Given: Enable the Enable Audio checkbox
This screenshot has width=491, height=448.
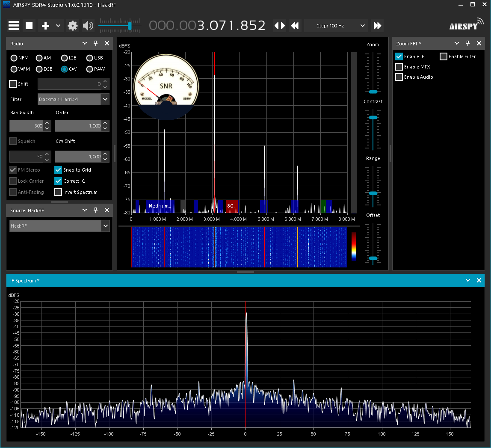Looking at the screenshot, I should point(399,77).
